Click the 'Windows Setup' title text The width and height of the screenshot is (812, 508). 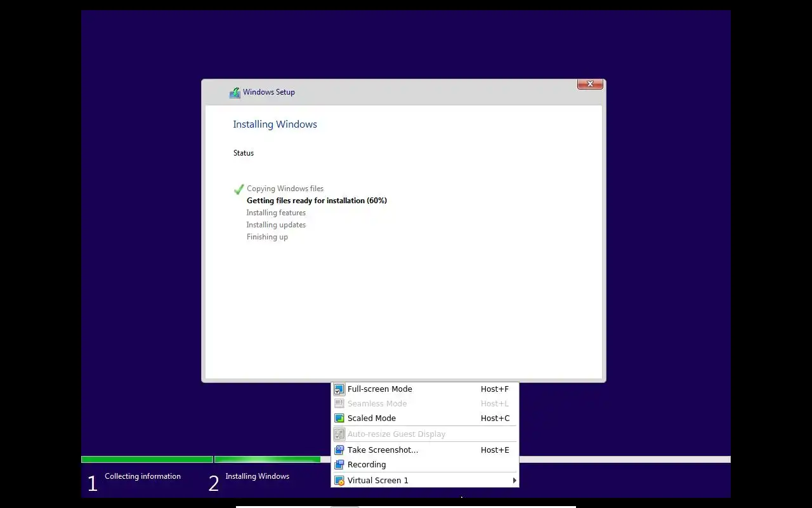(x=269, y=92)
